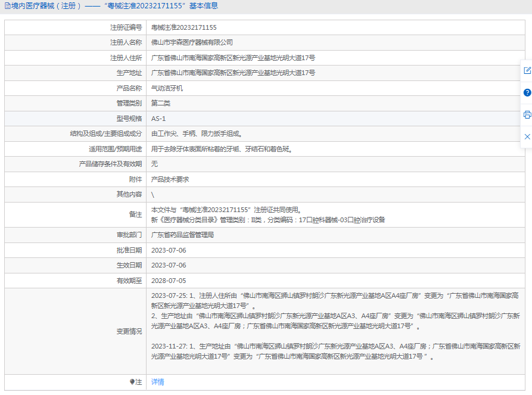Click validity date 2028-07-05

pos(169,281)
